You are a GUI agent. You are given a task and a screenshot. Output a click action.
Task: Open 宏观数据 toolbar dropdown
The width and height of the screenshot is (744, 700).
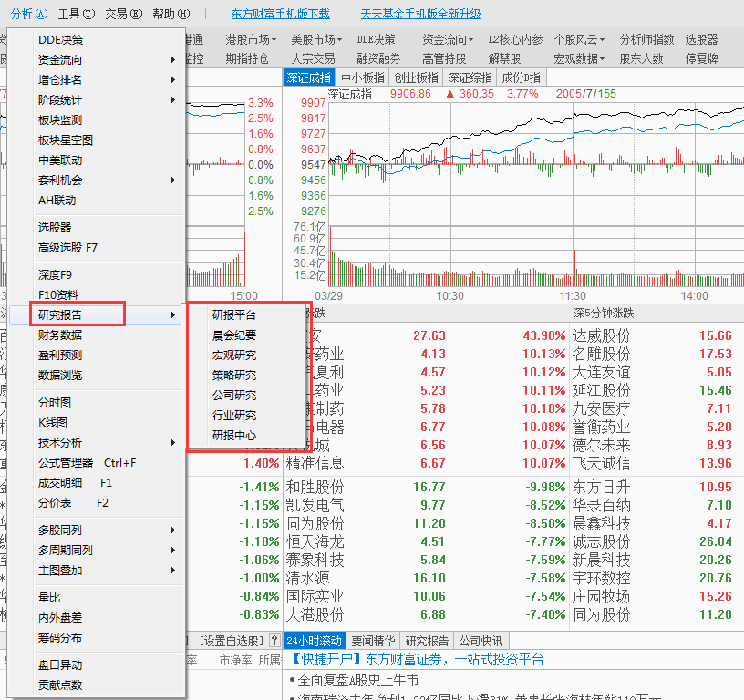click(579, 59)
